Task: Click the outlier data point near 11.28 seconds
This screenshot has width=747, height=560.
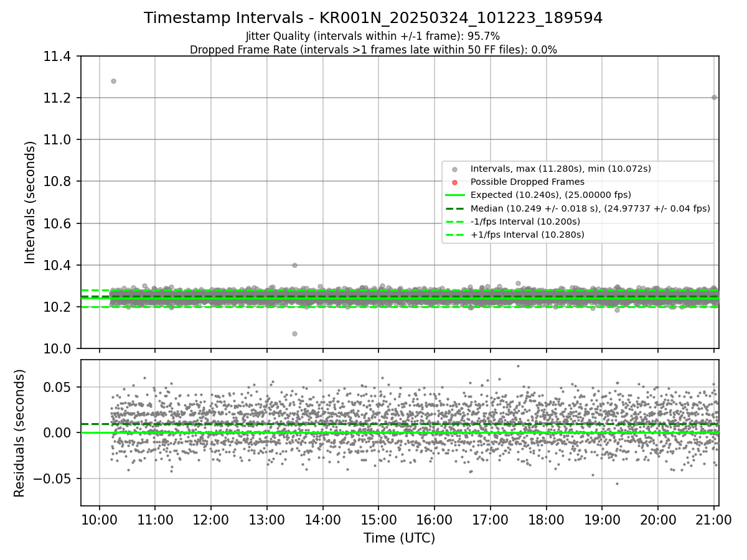Action: click(113, 81)
